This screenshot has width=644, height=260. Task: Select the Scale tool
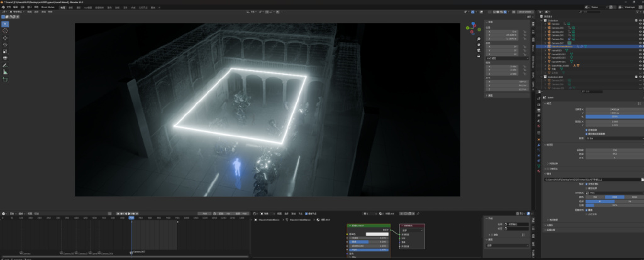point(5,51)
